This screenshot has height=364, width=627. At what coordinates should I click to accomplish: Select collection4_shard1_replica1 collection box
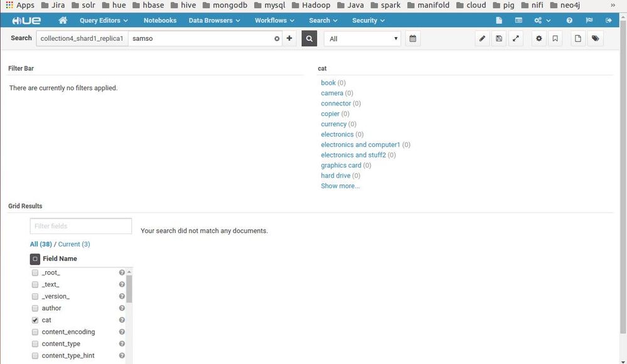[x=82, y=39]
